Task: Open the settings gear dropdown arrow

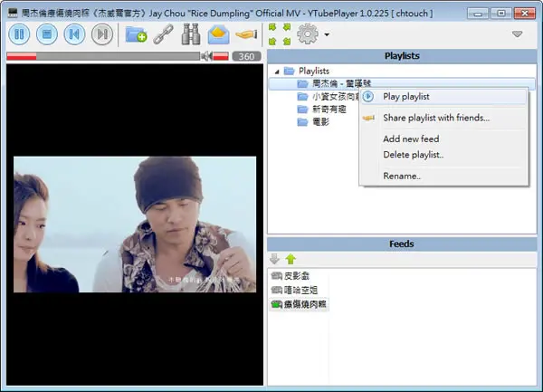Action: pyautogui.click(x=327, y=34)
